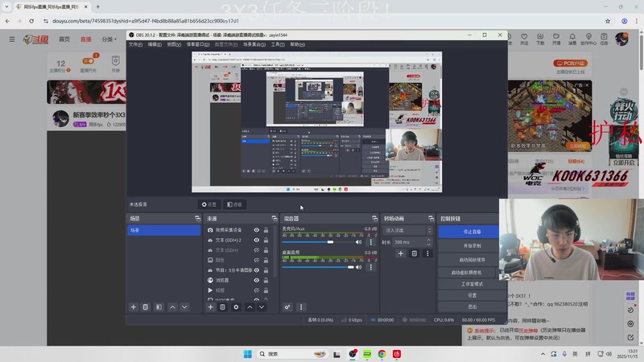Open scene filters icon in 场景 panel
Image resolution: width=644 pixels, height=362 pixels.
pos(159,307)
